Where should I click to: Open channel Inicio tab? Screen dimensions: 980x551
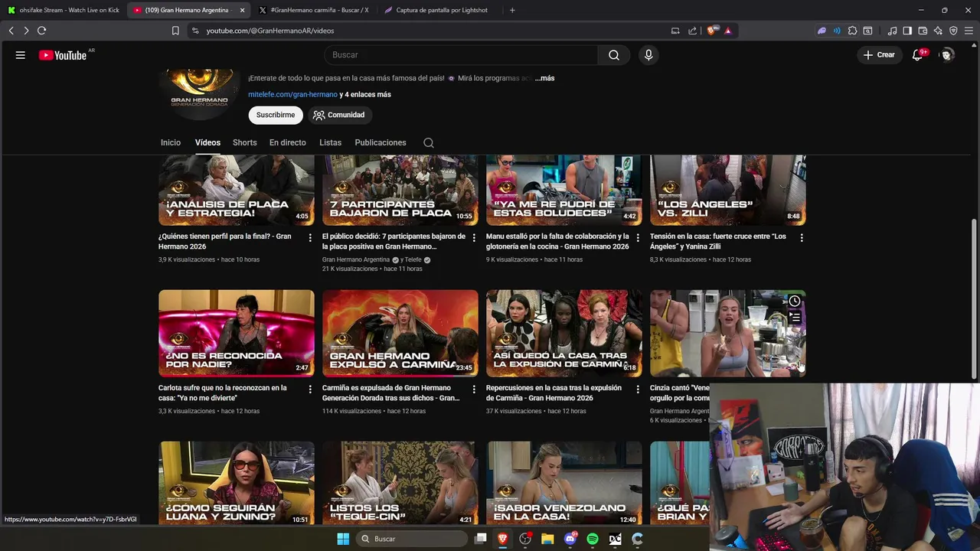coord(171,143)
